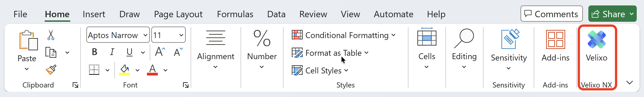Toggle Bold formatting

pyautogui.click(x=94, y=52)
